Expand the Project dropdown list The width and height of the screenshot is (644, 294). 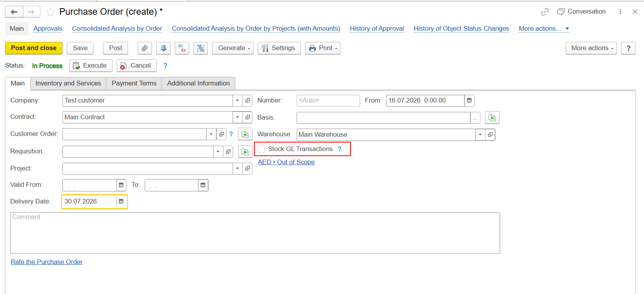click(238, 169)
